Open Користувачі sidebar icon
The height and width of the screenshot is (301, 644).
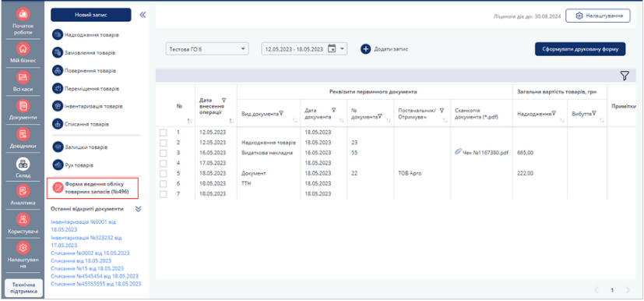pyautogui.click(x=23, y=220)
